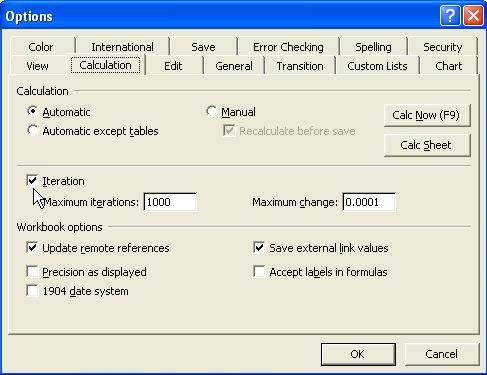Switch to the Chart tab
This screenshot has height=375, width=487.
pos(449,66)
